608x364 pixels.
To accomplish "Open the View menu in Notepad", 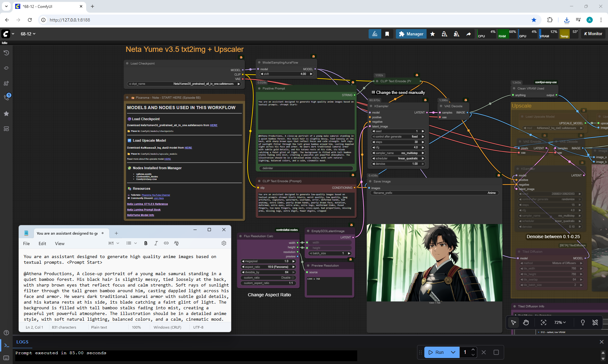I will click(60, 244).
